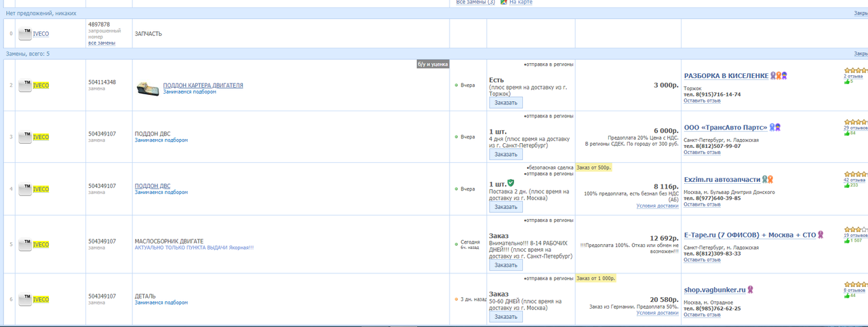868x327 pixels.
Task: Open the 42 отзыва reviews link
Action: pyautogui.click(x=855, y=180)
